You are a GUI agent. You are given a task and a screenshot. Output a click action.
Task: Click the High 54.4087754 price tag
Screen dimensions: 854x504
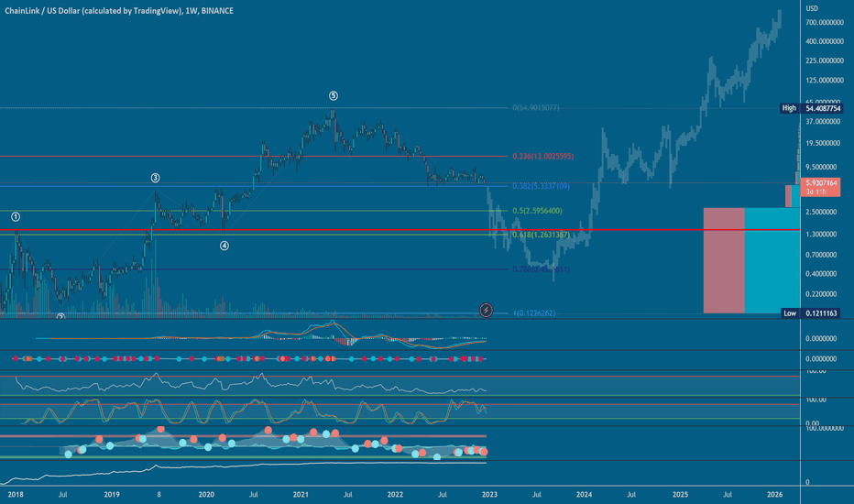[811, 108]
